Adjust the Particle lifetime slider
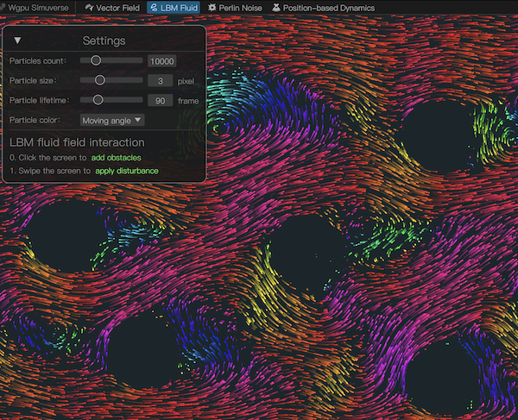The width and height of the screenshot is (518, 420). 111,100
